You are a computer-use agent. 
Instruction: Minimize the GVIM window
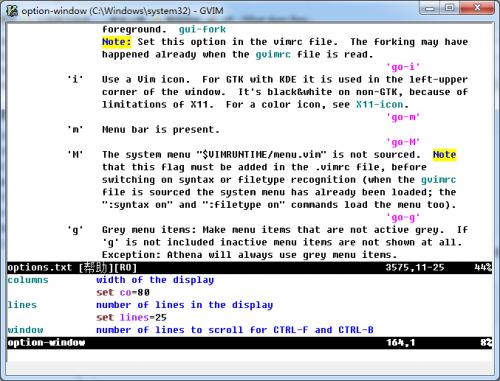coord(430,8)
